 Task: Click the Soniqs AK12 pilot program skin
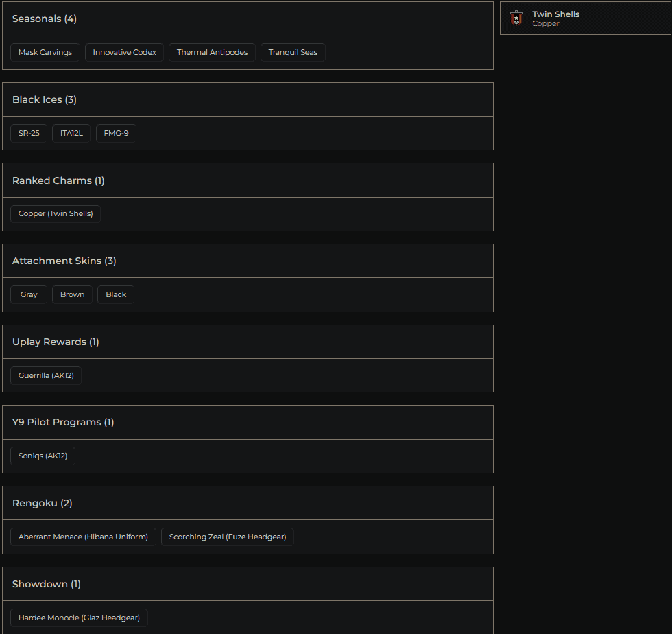(x=42, y=455)
